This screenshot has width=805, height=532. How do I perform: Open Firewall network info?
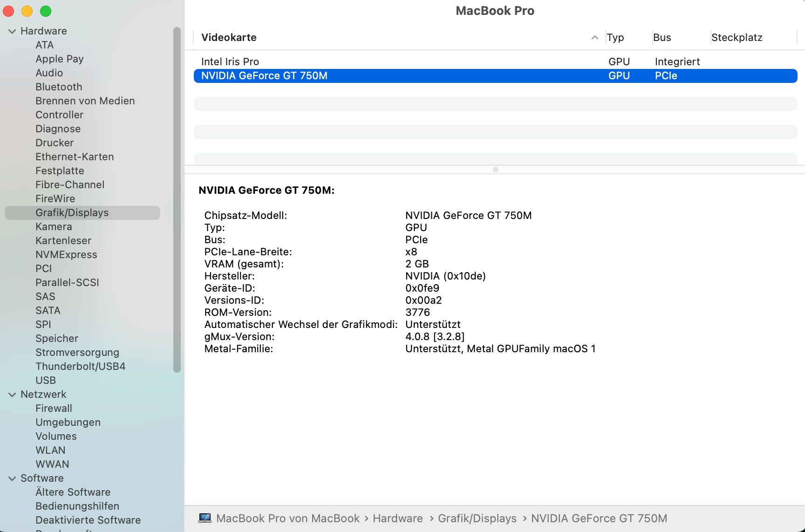point(54,408)
